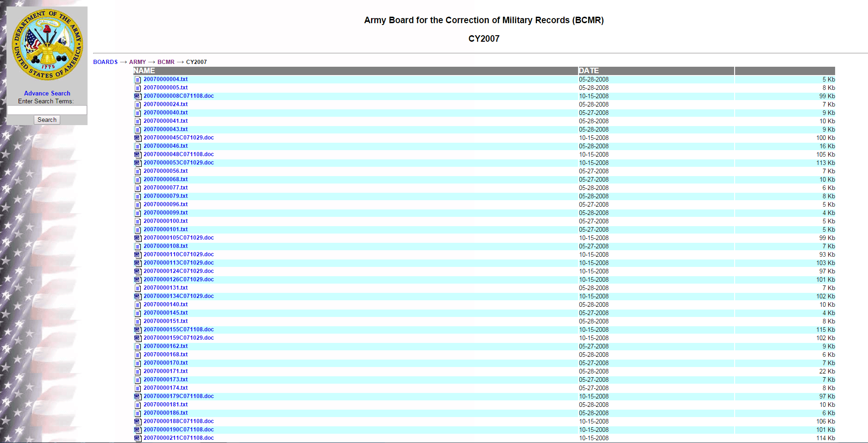Click the Word icon beside 20070000113C071029.doc
The image size is (868, 443).
[x=138, y=263]
